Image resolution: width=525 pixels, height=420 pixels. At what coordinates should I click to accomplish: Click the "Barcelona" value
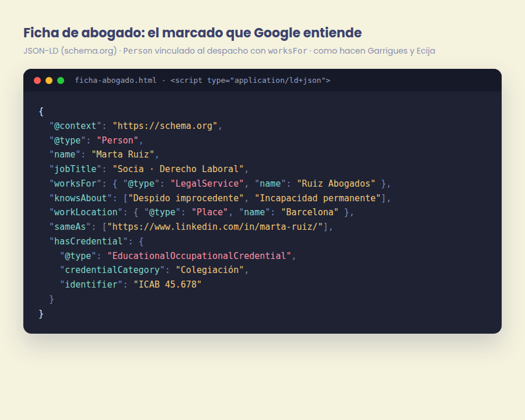(310, 212)
